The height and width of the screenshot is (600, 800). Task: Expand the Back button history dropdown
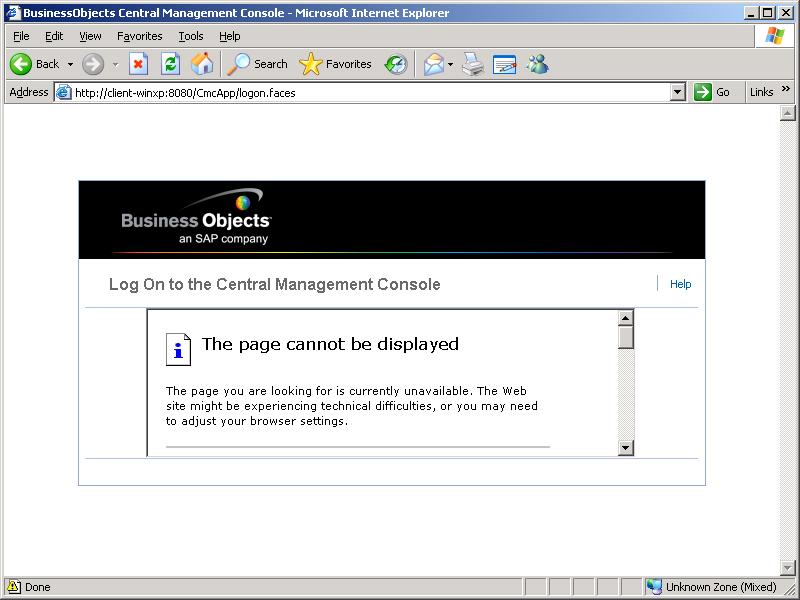tap(70, 64)
